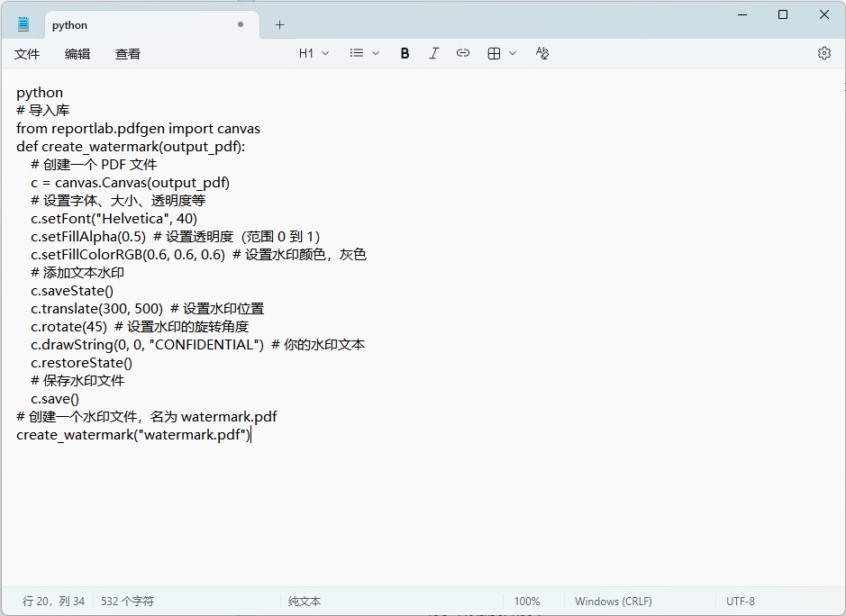Image resolution: width=846 pixels, height=616 pixels.
Task: Open the 查看 menu
Action: 128,54
